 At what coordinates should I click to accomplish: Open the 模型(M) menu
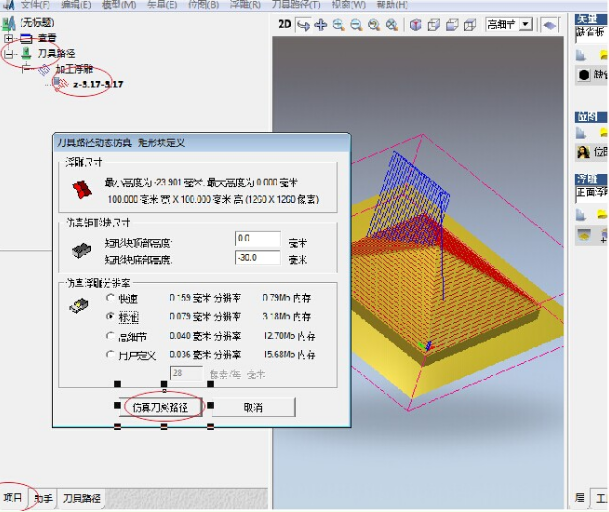(119, 5)
